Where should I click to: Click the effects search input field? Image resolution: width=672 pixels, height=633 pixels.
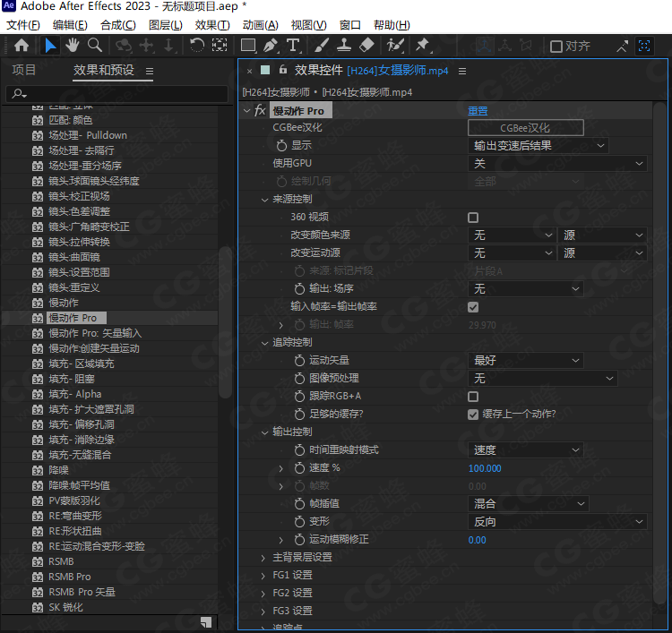116,93
